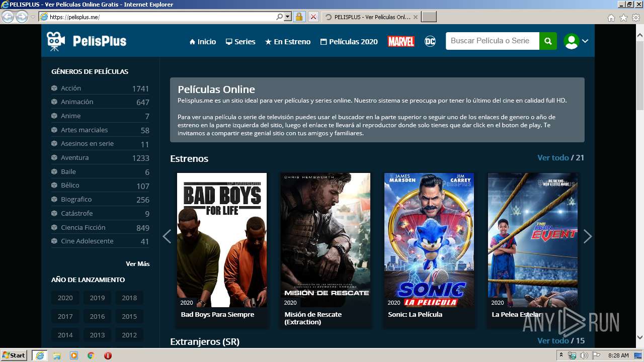
Task: Open Bad Boys For Life poster
Action: pos(222,240)
